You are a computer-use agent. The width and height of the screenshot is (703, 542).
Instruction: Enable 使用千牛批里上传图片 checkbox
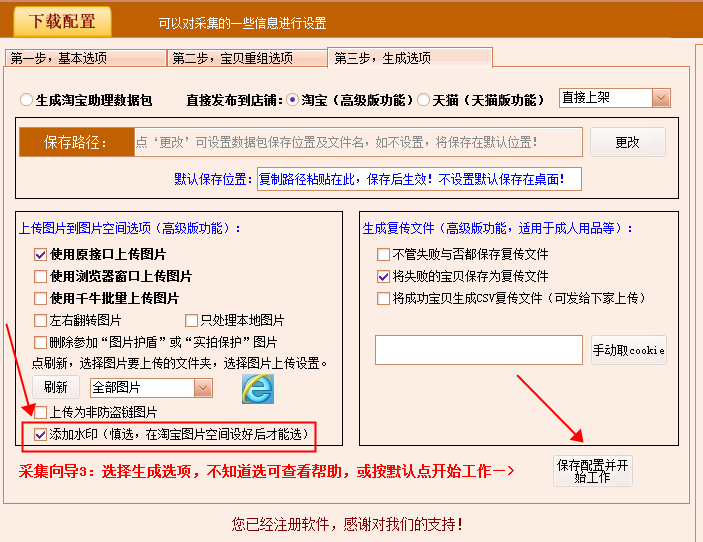click(x=40, y=298)
